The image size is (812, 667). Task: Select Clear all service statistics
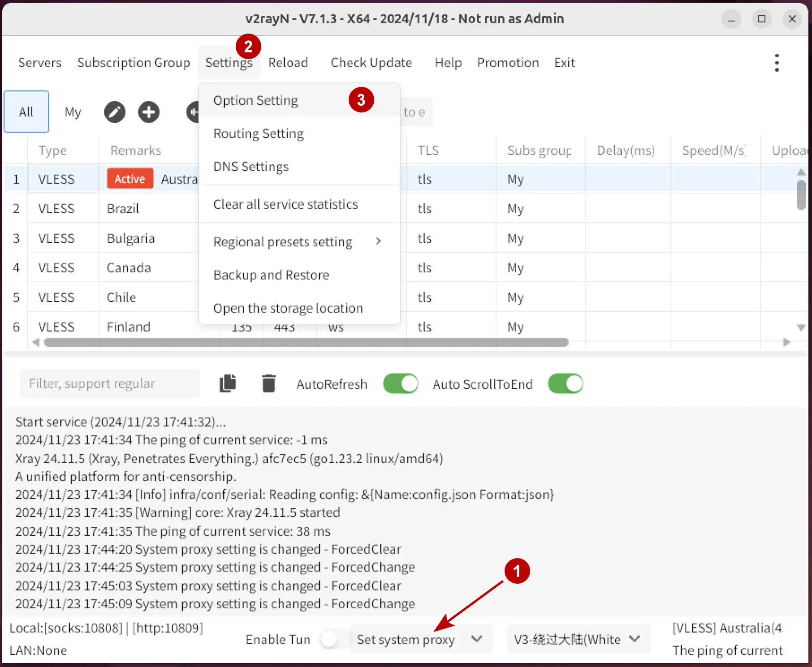298,204
